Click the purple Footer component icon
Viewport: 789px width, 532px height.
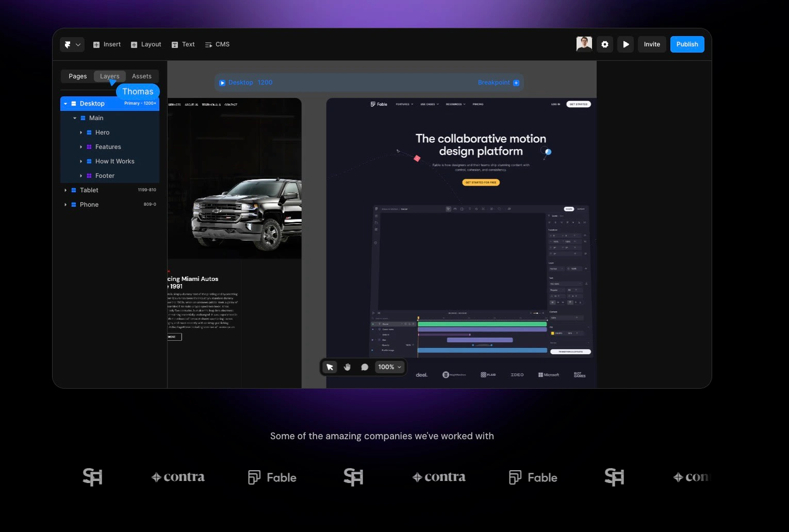[89, 176]
